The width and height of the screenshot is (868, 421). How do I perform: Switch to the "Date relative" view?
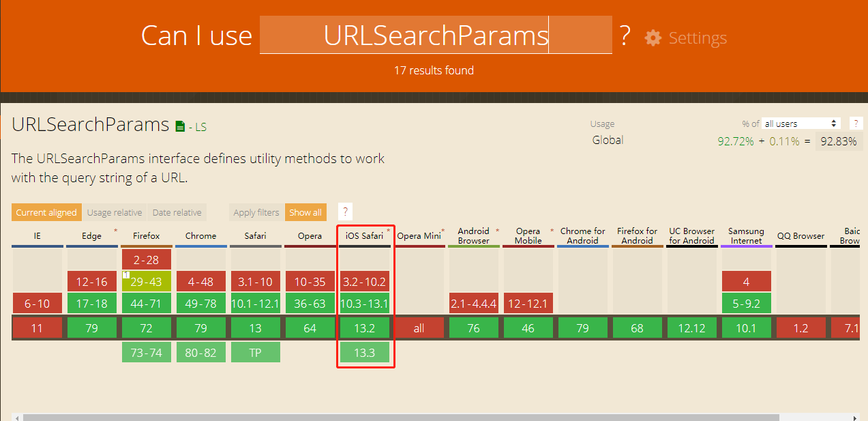(177, 212)
